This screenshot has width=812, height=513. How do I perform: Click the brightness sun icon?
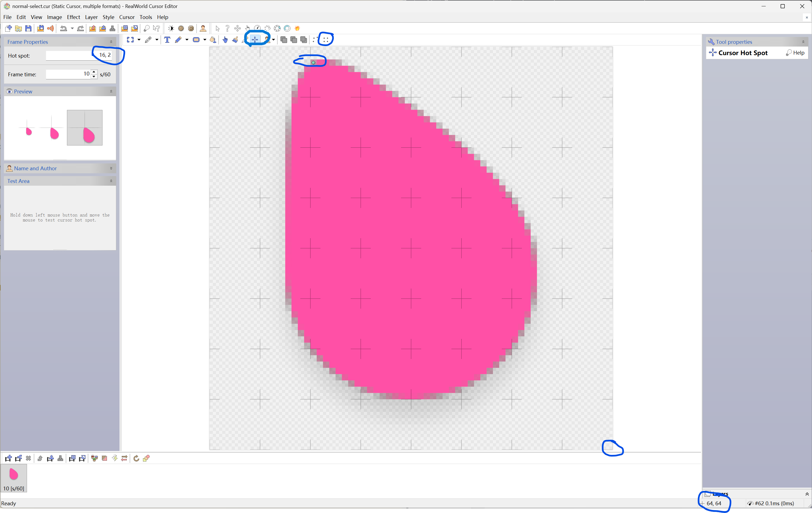coord(171,29)
